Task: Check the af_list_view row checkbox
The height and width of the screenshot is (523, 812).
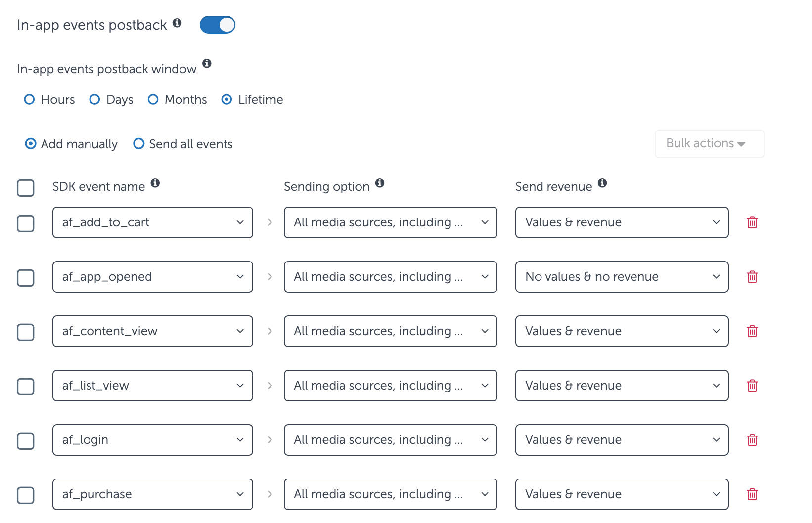Action: [x=26, y=387]
